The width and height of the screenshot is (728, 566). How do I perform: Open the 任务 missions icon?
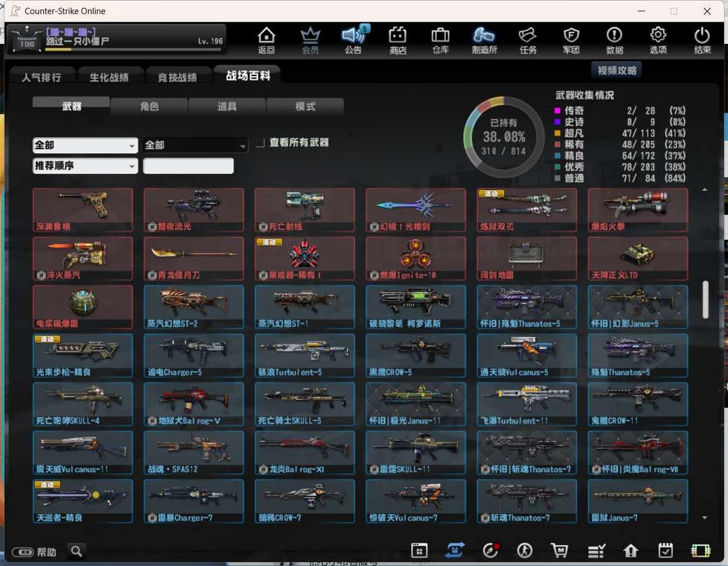[x=528, y=40]
